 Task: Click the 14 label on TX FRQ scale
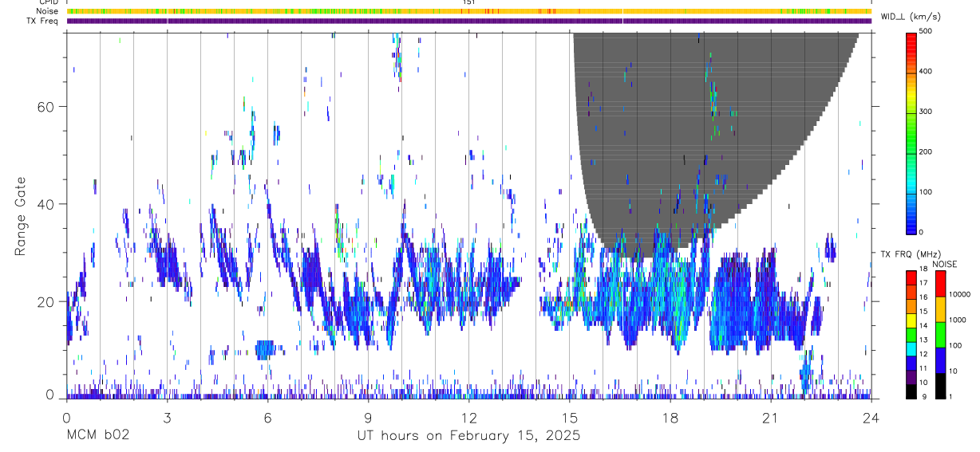coord(925,327)
